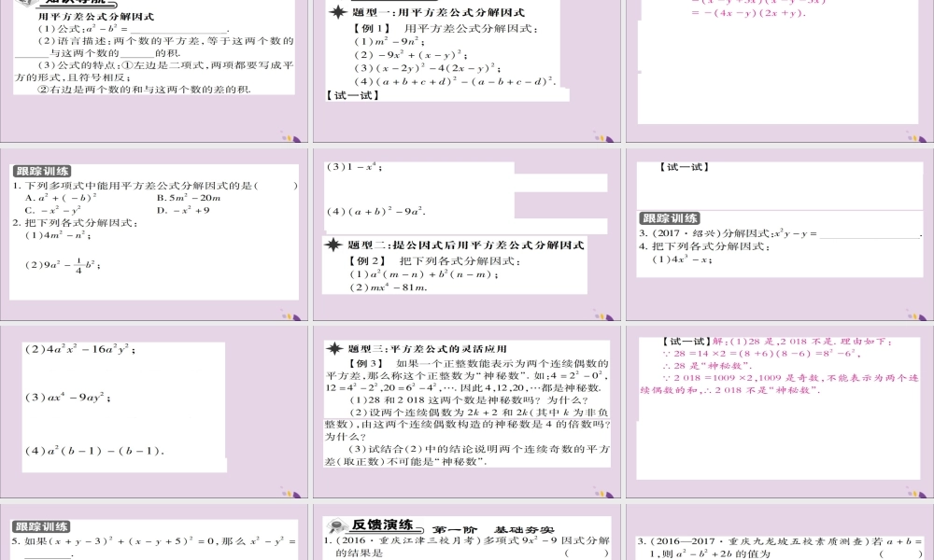Open the slide with 重庆九龙坡五校 question 3
The height and width of the screenshot is (560, 934).
click(x=780, y=531)
